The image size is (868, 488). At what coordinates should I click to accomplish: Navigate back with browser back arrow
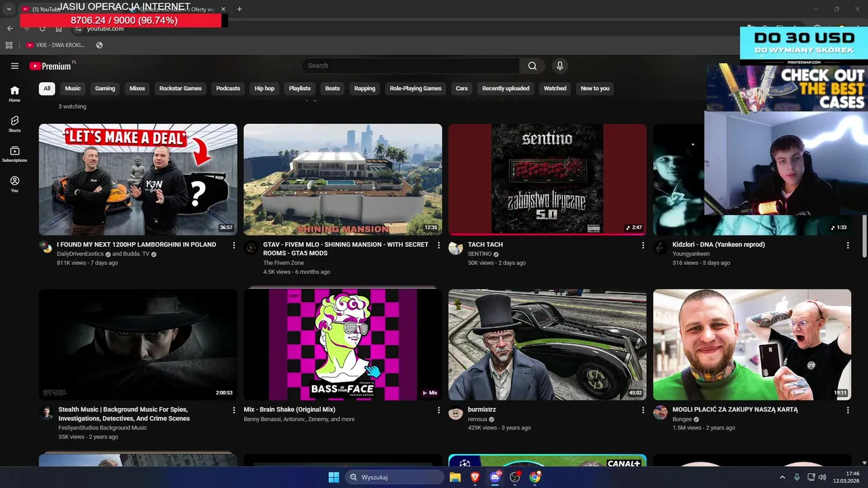[9, 28]
